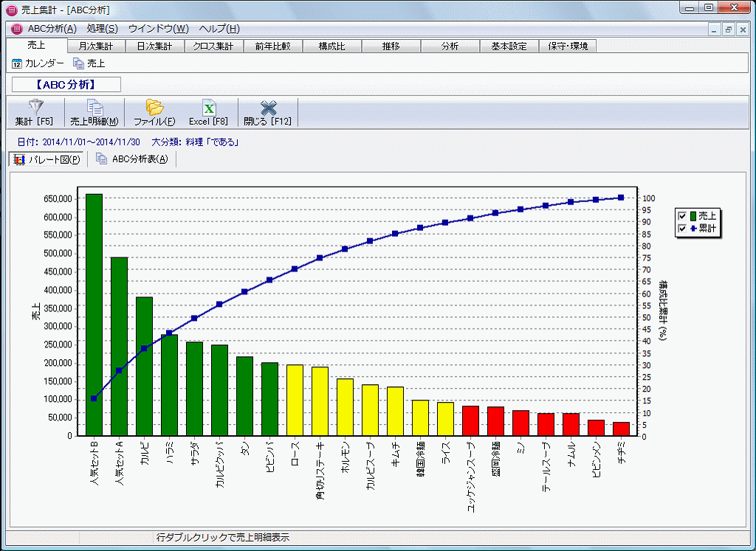
Task: Toggle the 累計 legend checkbox
Action: [681, 229]
